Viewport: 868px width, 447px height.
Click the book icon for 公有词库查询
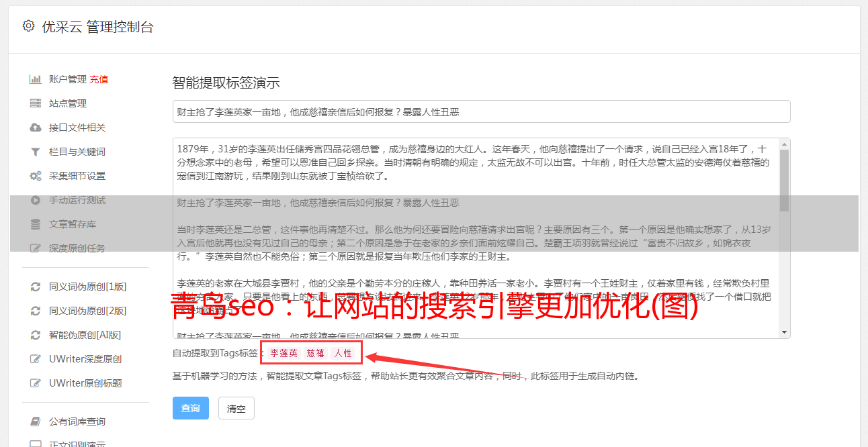click(x=36, y=421)
